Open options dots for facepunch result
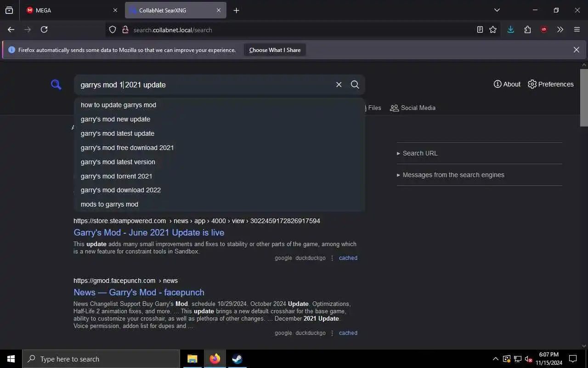The image size is (588, 368). click(x=332, y=333)
